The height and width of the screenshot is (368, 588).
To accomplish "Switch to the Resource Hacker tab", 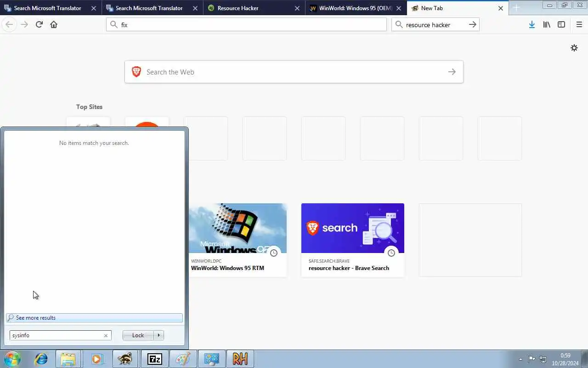I will pyautogui.click(x=254, y=8).
